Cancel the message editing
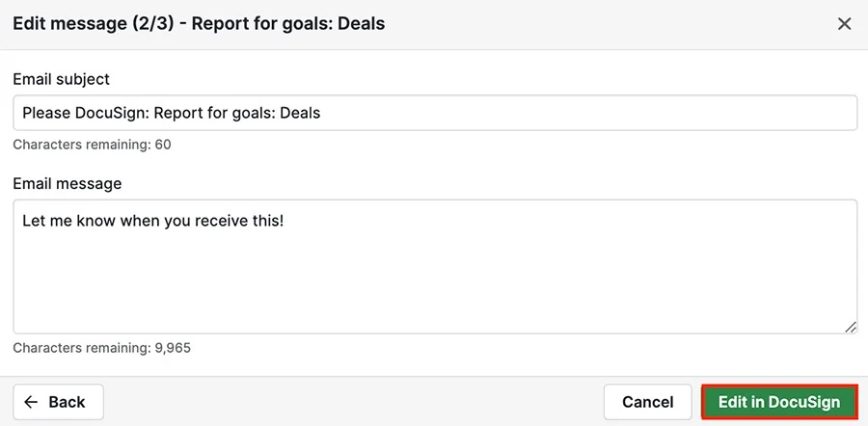 point(648,402)
